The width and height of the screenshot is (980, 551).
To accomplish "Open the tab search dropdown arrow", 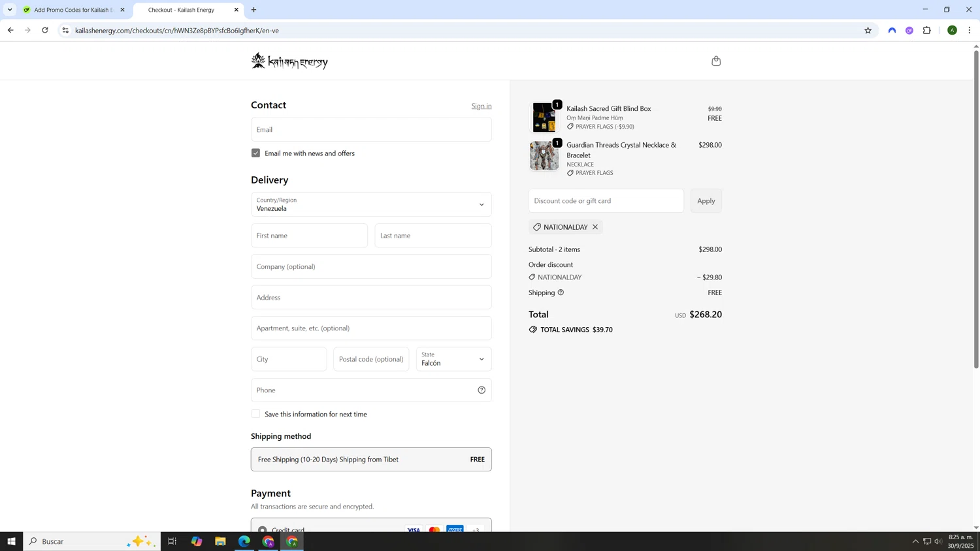I will point(10,10).
